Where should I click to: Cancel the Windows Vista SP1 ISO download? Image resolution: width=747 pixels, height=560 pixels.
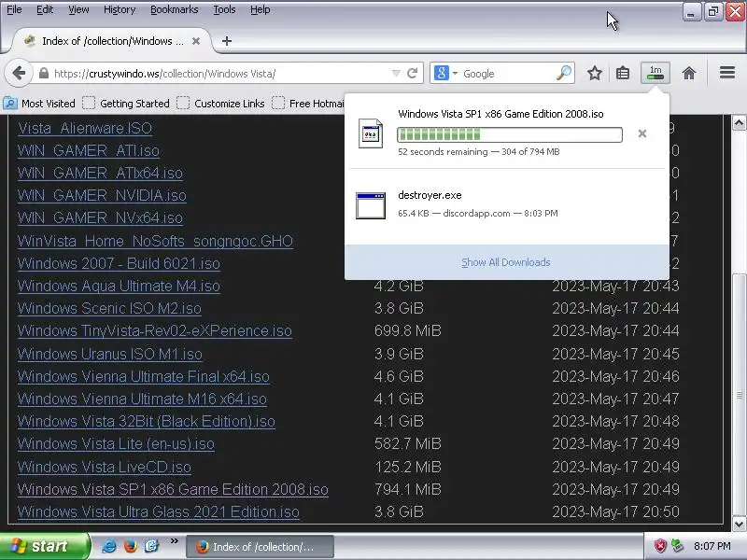[642, 133]
